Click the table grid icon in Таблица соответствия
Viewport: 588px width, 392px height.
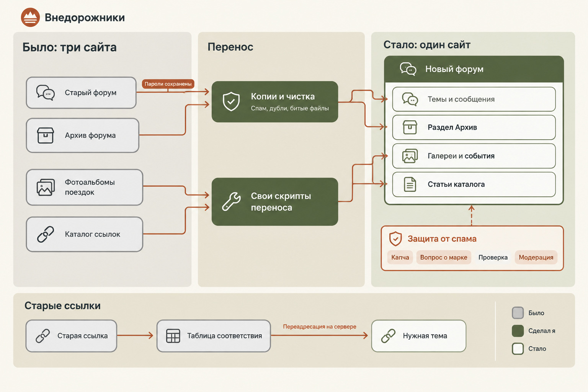click(173, 336)
